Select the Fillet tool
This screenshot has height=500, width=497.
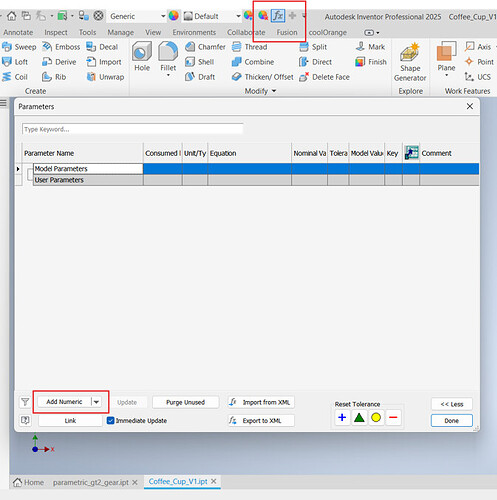coord(168,59)
